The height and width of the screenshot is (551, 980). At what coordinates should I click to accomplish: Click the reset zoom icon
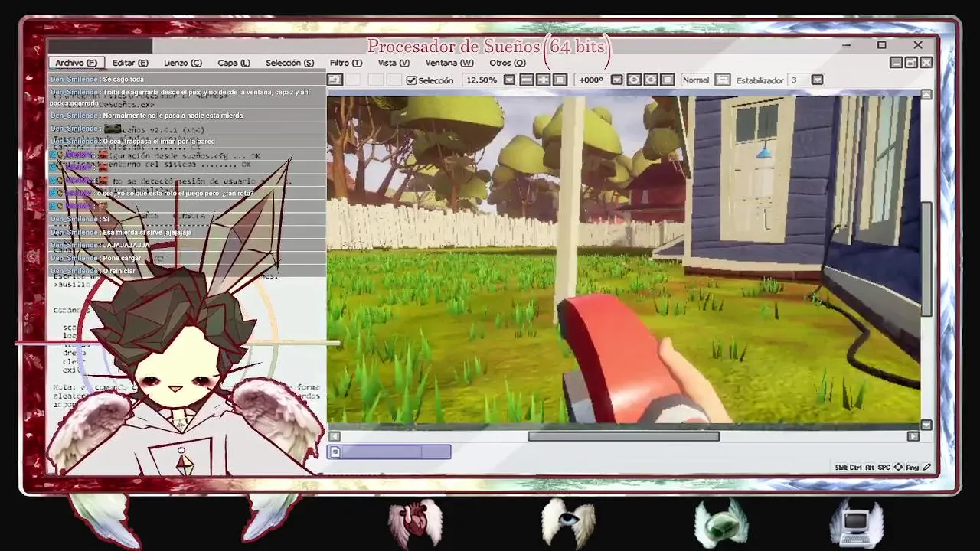pyautogui.click(x=560, y=80)
